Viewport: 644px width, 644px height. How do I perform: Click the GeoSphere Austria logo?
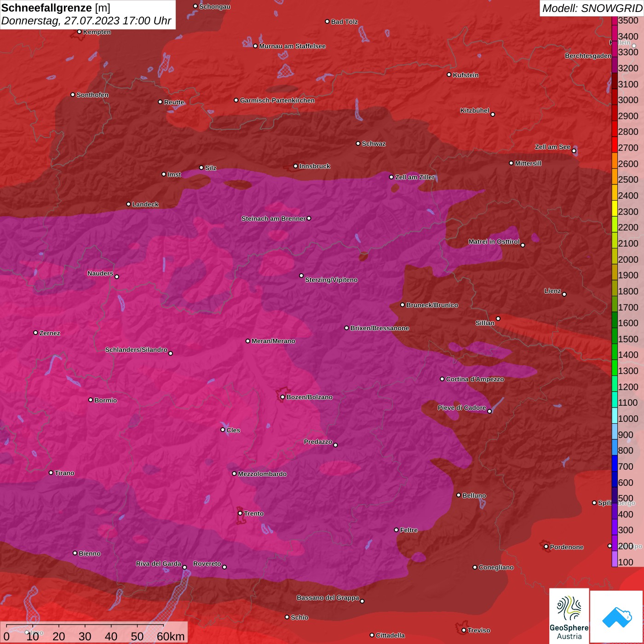click(569, 615)
